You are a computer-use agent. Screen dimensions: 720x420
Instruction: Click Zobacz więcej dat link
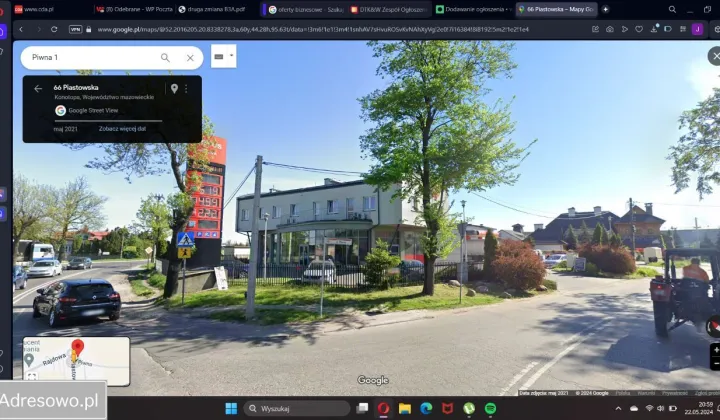122,129
